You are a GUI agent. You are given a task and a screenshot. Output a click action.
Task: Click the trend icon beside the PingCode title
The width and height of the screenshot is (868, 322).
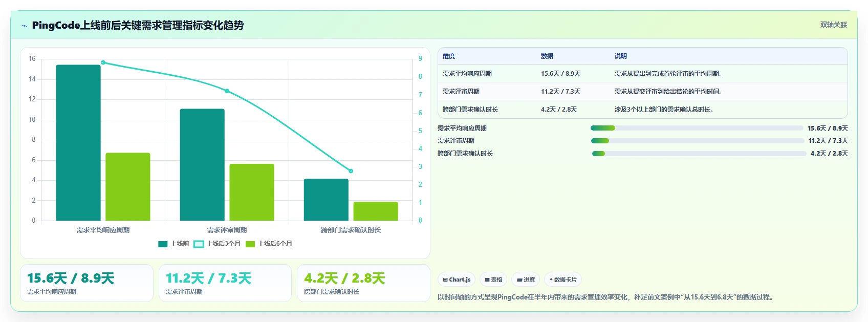coord(24,26)
